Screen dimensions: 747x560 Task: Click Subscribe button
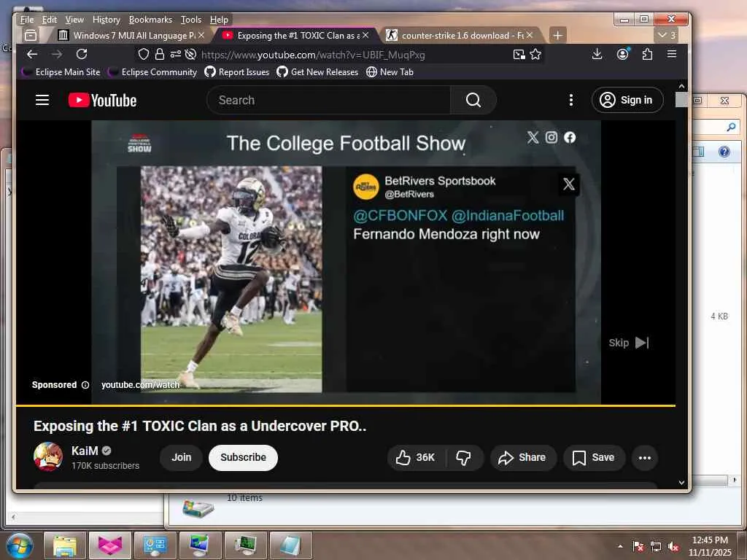tap(243, 458)
